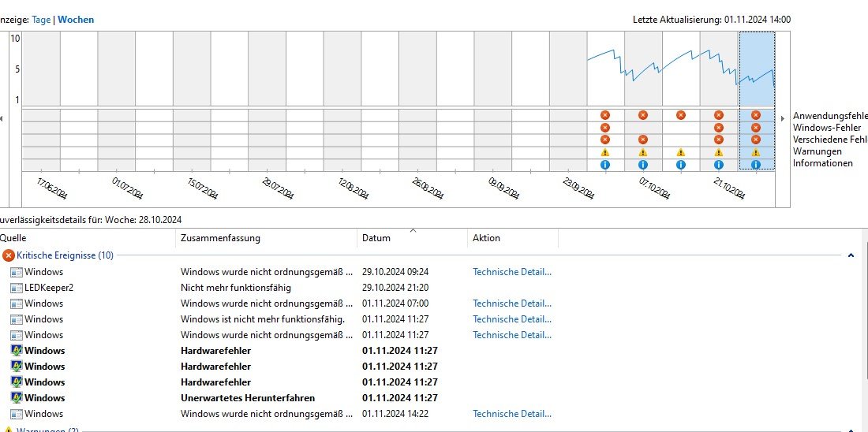Click the information icon for week 07.10.2024
Viewport: 868px width, 432px height.
click(x=642, y=164)
